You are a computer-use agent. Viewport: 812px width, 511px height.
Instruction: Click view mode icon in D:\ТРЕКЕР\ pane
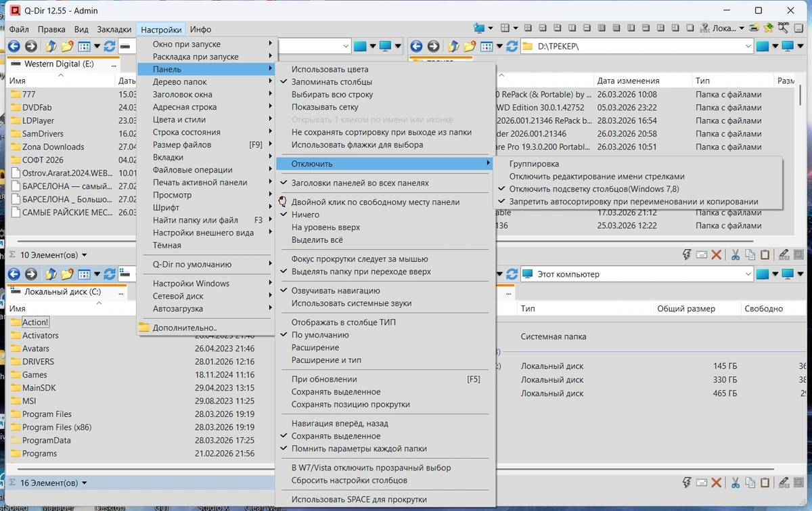pyautogui.click(x=487, y=46)
